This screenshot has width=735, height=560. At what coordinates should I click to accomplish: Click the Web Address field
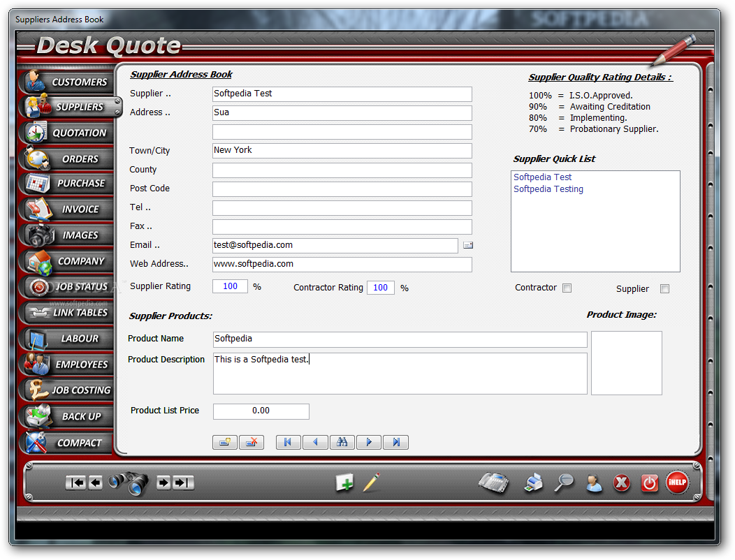(x=342, y=265)
